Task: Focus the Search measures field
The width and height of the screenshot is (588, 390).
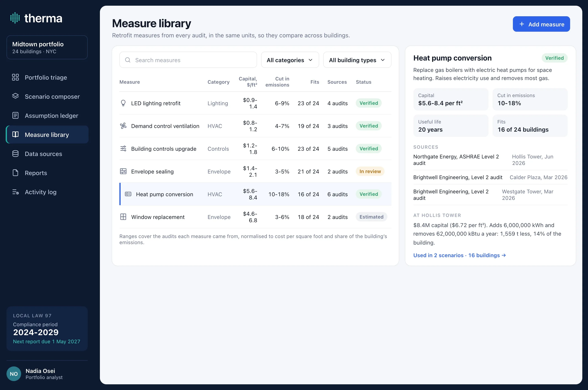Action: coord(188,60)
